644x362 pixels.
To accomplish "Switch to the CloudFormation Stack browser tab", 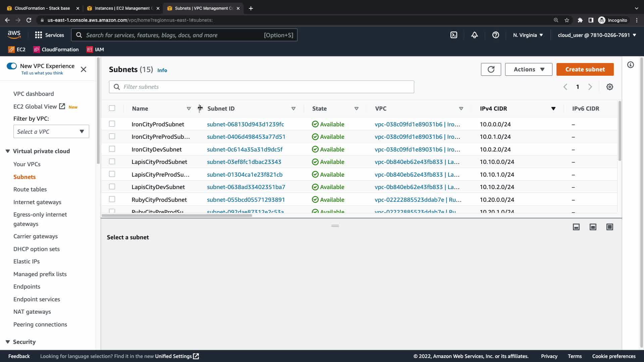I will coord(42,8).
